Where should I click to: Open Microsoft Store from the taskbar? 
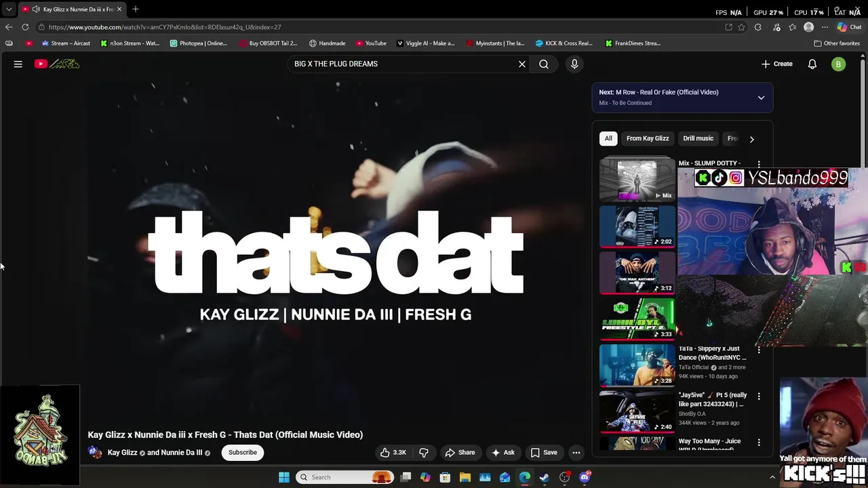[446, 477]
